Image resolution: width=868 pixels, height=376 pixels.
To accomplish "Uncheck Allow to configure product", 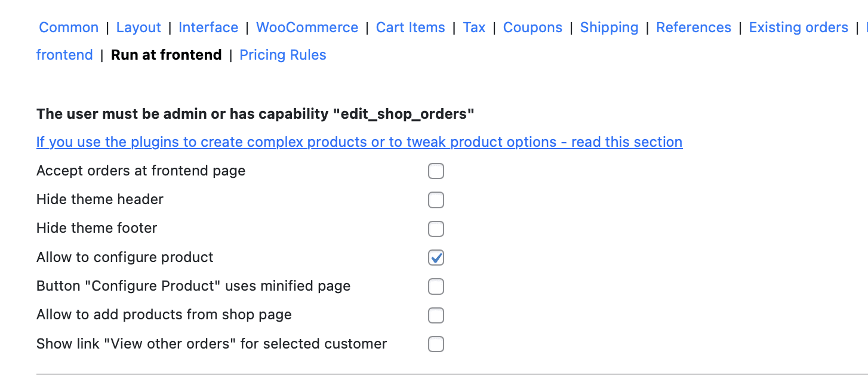I will pos(436,258).
